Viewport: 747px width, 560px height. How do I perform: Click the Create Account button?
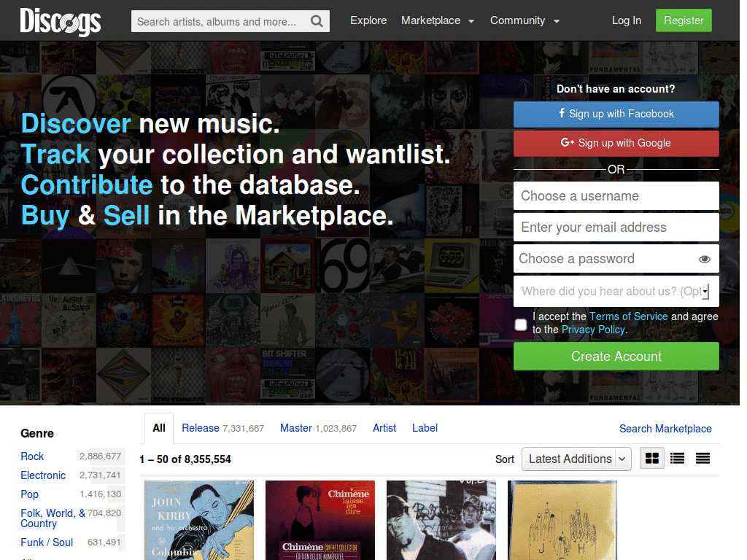click(616, 356)
